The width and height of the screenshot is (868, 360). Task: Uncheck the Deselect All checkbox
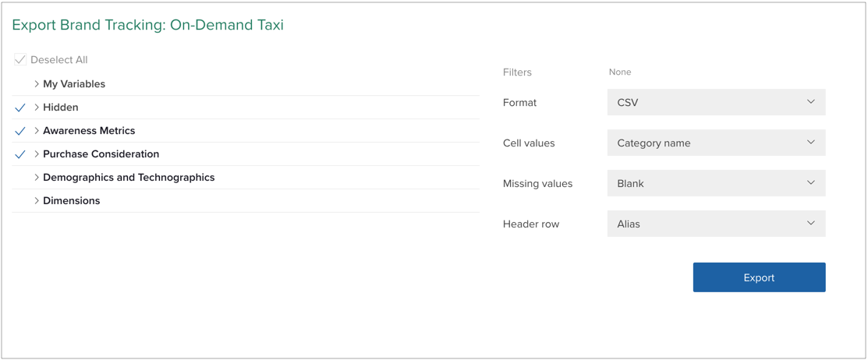[x=20, y=60]
